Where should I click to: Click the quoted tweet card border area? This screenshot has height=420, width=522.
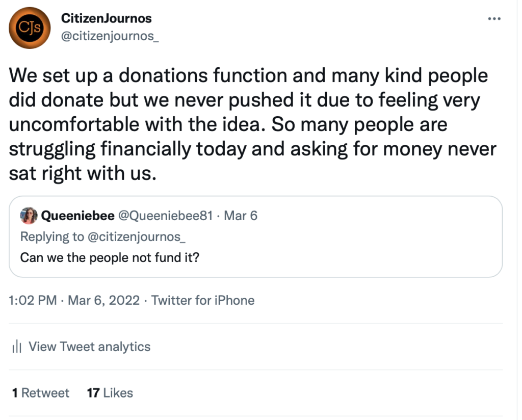click(256, 237)
